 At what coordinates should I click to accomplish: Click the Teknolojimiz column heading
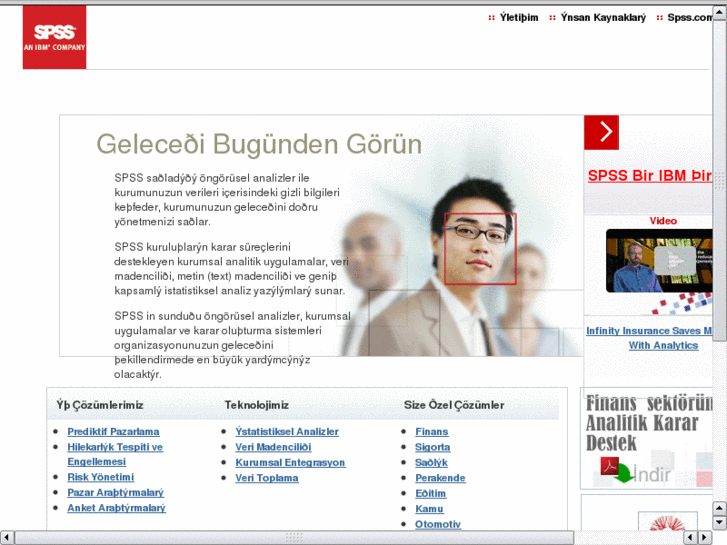coord(256,405)
